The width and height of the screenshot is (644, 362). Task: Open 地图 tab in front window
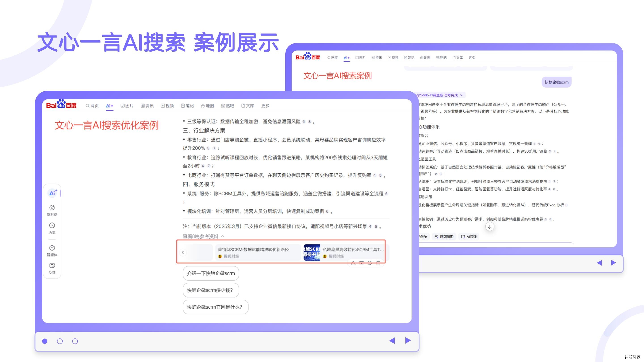click(x=208, y=106)
